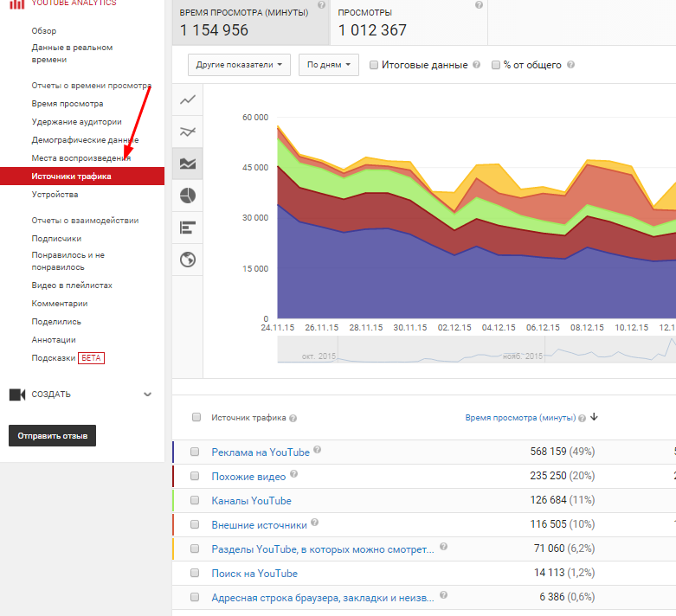Click help icon next to Внешние источники
This screenshot has height=616, width=676.
point(315,523)
